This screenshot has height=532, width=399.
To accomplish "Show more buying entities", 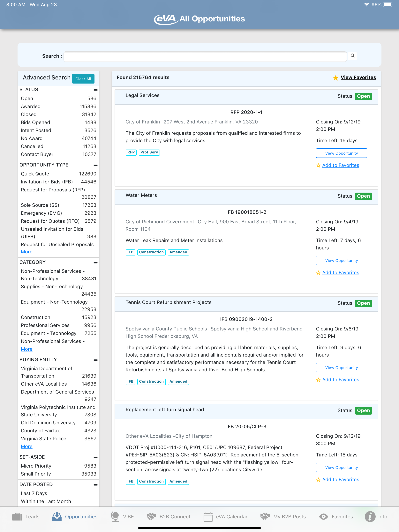I will coord(26,447).
